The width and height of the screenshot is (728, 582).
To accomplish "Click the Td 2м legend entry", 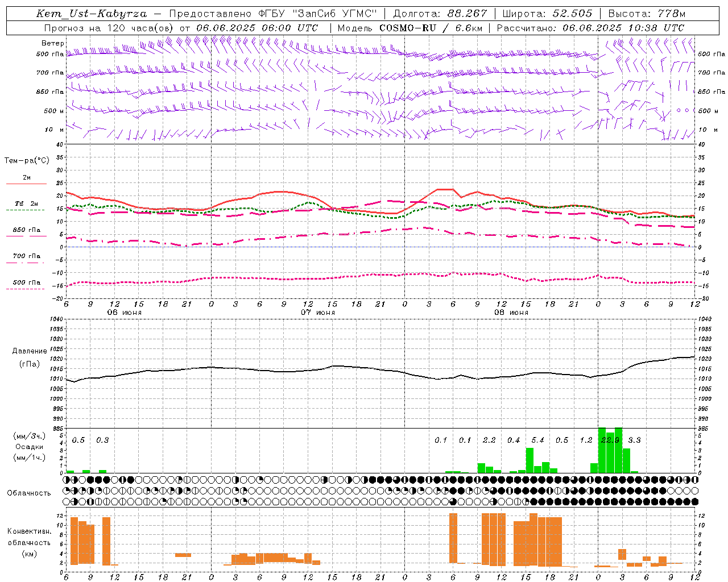I will pyautogui.click(x=27, y=203).
